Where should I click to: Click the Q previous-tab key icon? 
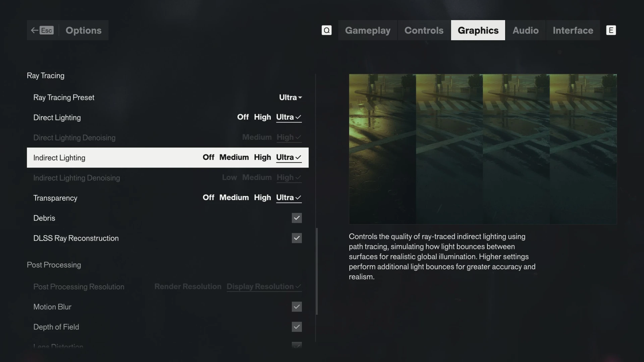(x=326, y=30)
